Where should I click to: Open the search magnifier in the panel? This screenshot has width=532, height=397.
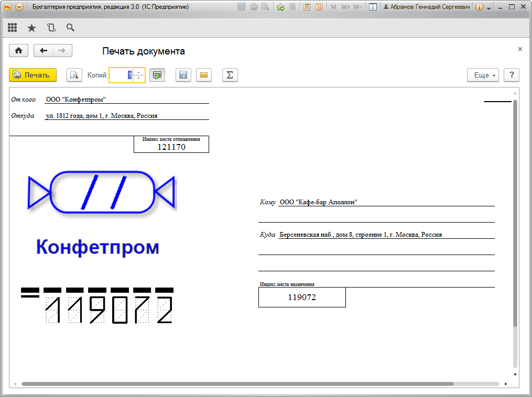click(x=70, y=27)
